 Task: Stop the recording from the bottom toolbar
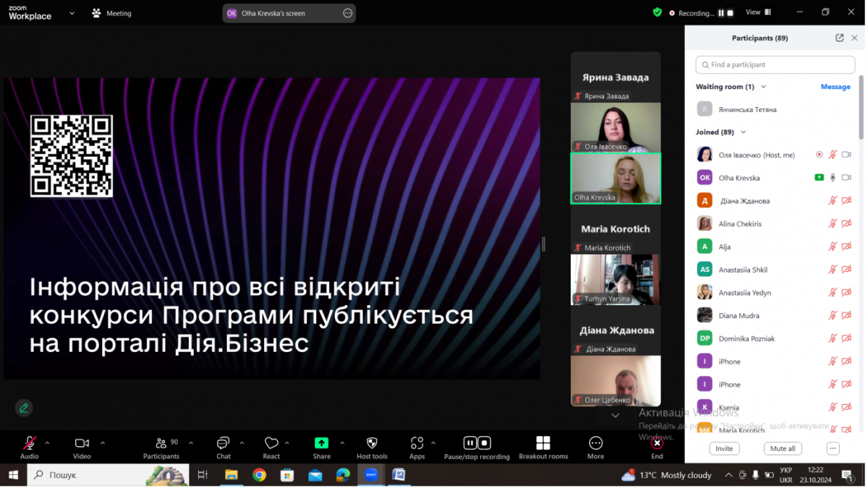485,442
